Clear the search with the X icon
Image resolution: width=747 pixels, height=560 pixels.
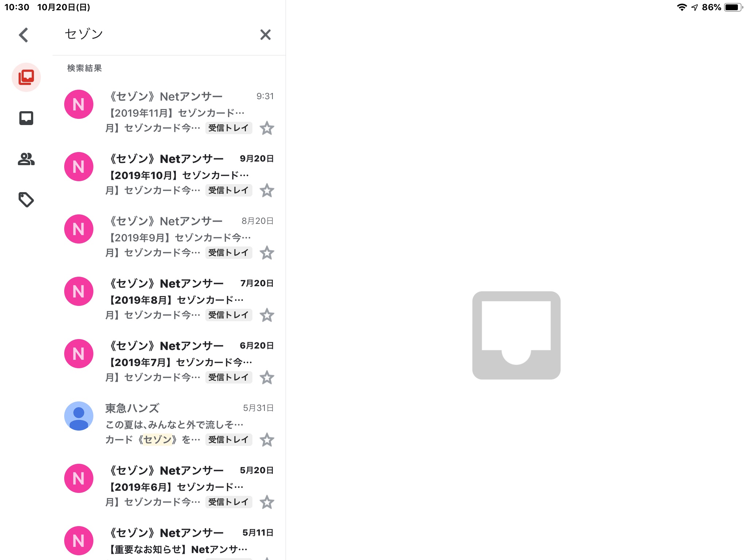pyautogui.click(x=265, y=35)
